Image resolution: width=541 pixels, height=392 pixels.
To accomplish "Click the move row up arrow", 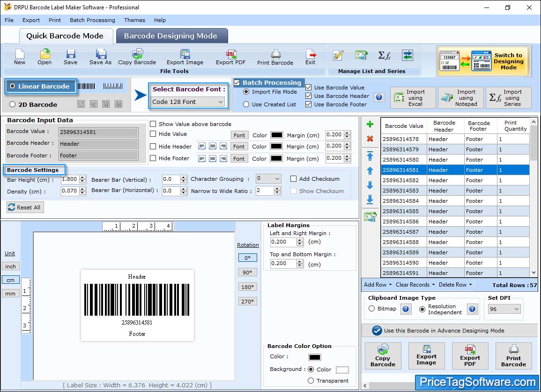I will tap(370, 171).
